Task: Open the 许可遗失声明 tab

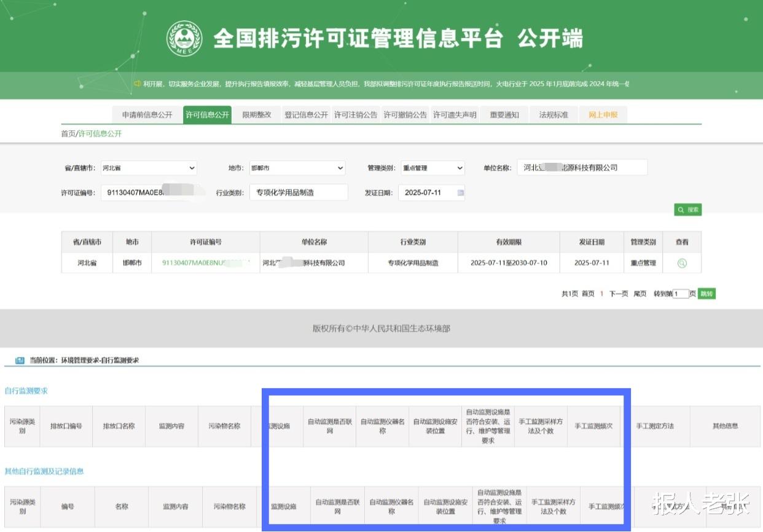Action: (x=455, y=115)
